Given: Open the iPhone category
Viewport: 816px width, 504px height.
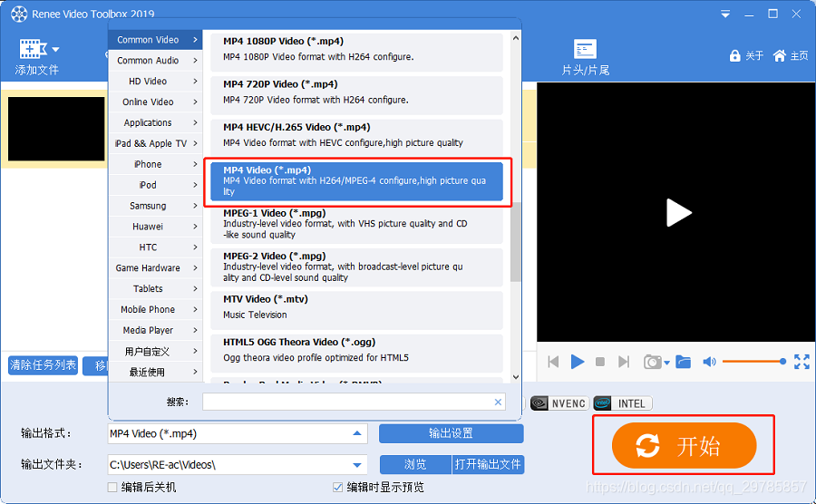Looking at the screenshot, I should [x=156, y=164].
